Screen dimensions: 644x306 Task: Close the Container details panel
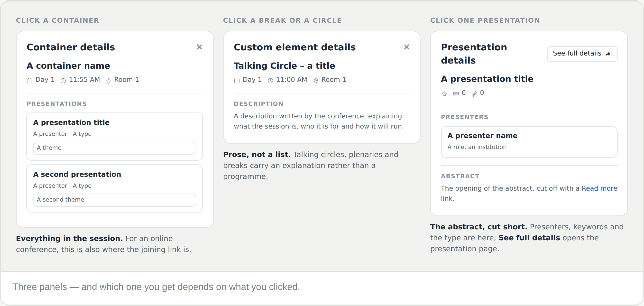pyautogui.click(x=199, y=47)
